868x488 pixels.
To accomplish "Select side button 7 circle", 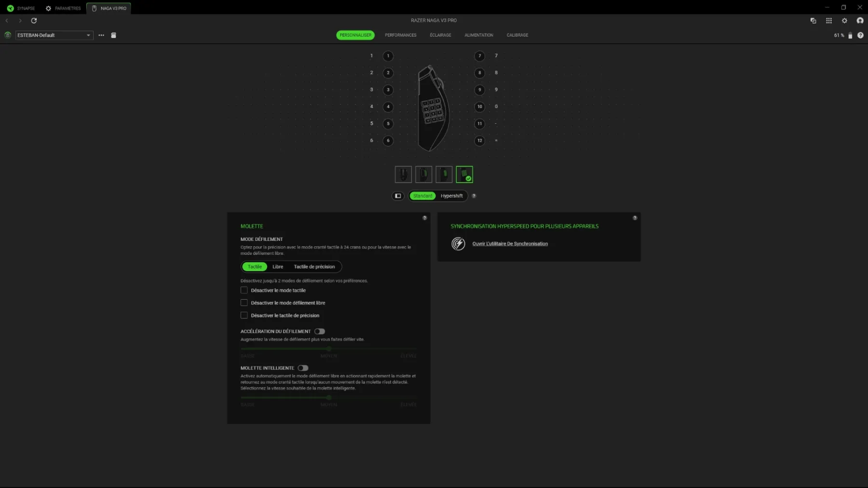I will (x=479, y=56).
